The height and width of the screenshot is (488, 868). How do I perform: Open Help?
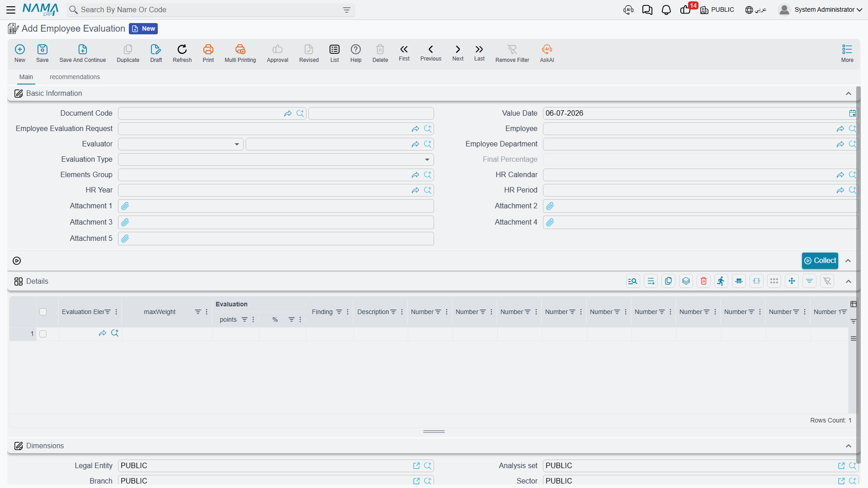pyautogui.click(x=356, y=53)
